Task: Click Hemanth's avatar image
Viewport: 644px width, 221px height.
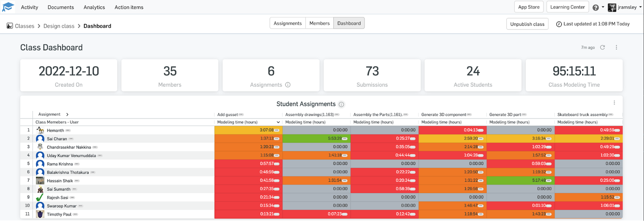Action: click(x=40, y=130)
